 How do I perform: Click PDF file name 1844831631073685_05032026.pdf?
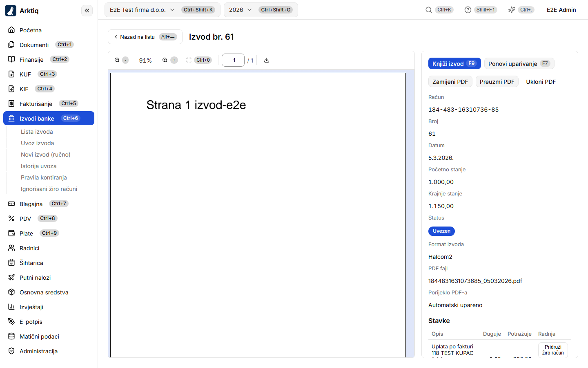tap(475, 281)
